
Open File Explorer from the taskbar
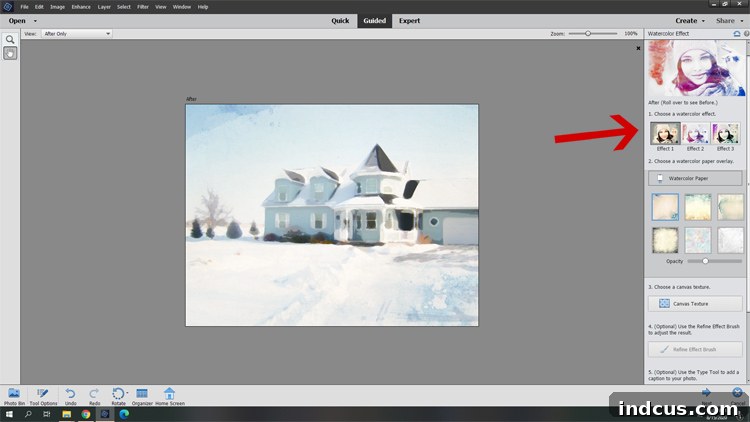(66, 414)
